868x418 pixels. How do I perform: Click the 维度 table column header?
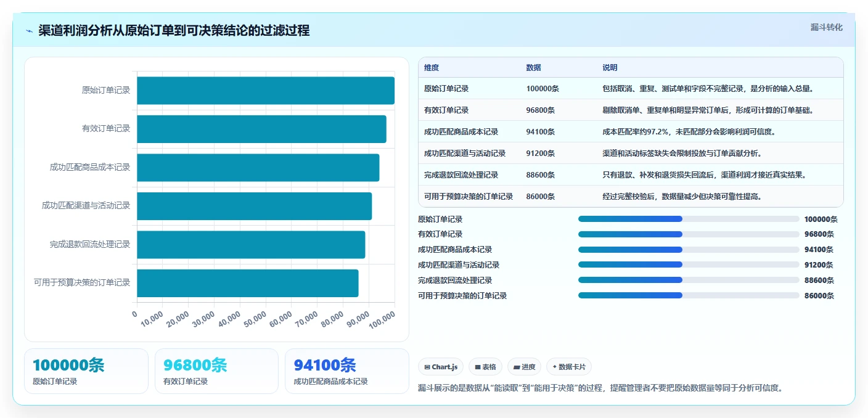[432, 68]
